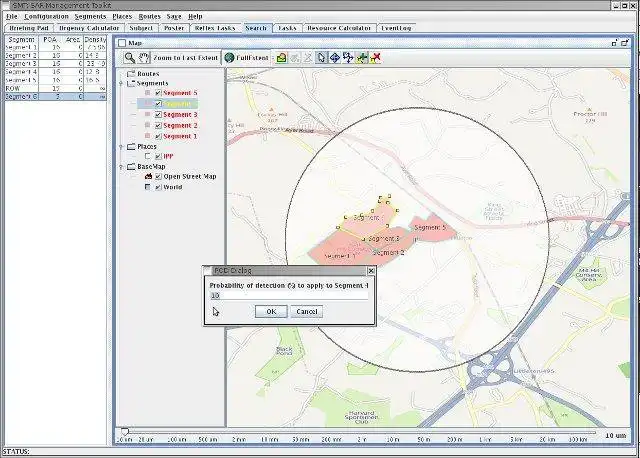
Task: Click the greyed tool next to the envelope icon
Action: [295, 58]
